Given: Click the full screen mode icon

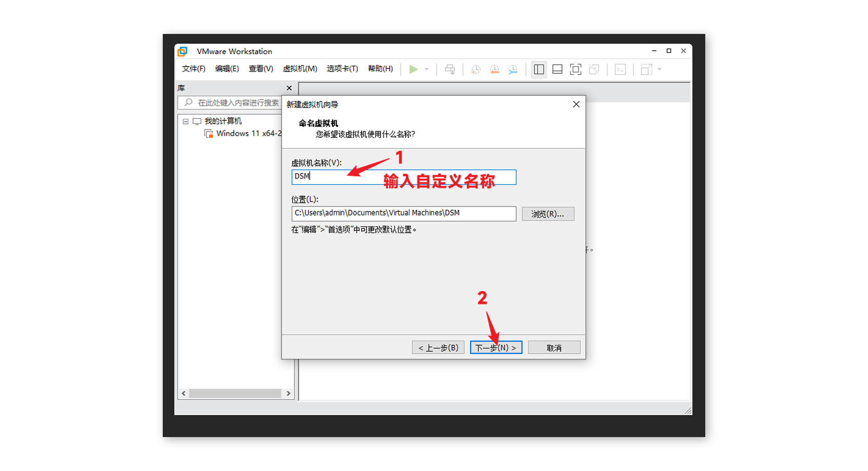Looking at the screenshot, I should click(576, 69).
